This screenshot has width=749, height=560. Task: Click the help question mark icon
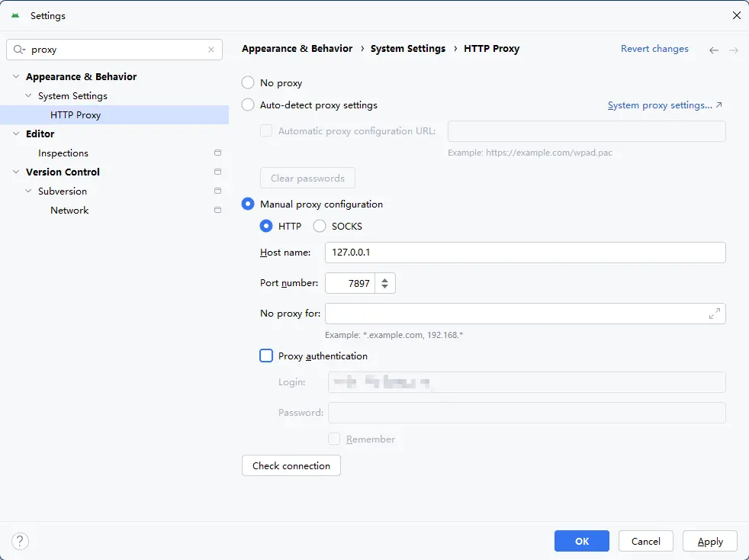21,541
